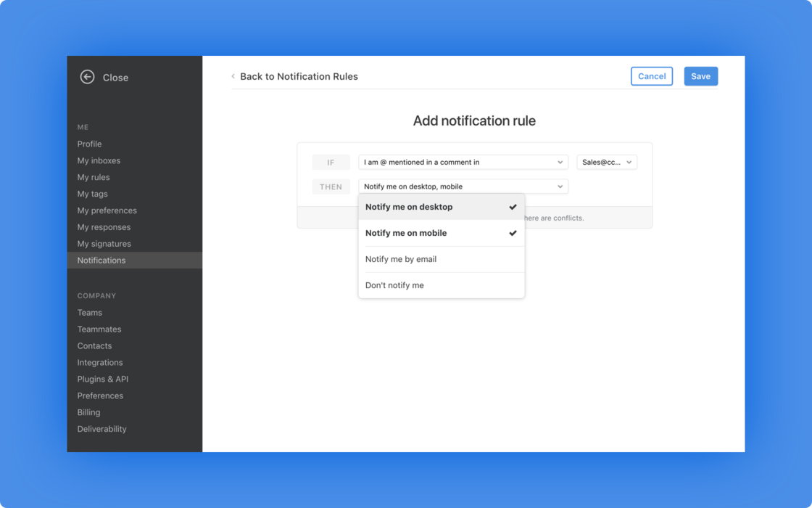Screen dimensions: 812x508
Task: Click the ME section header
Action: 83,127
